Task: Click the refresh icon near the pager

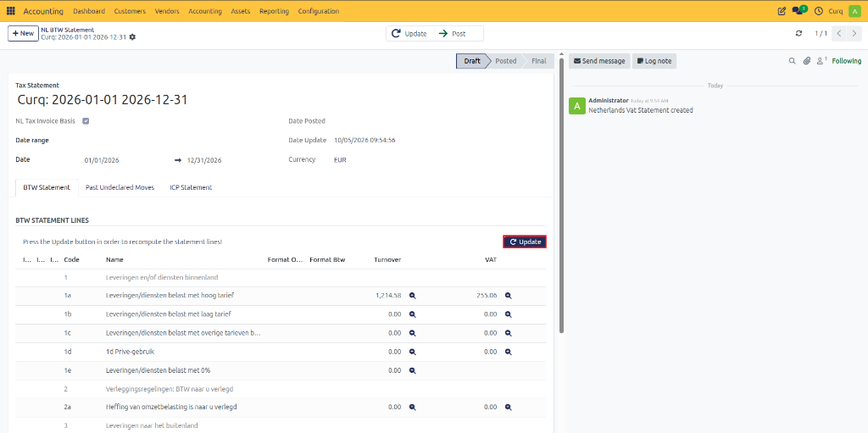Action: (798, 34)
